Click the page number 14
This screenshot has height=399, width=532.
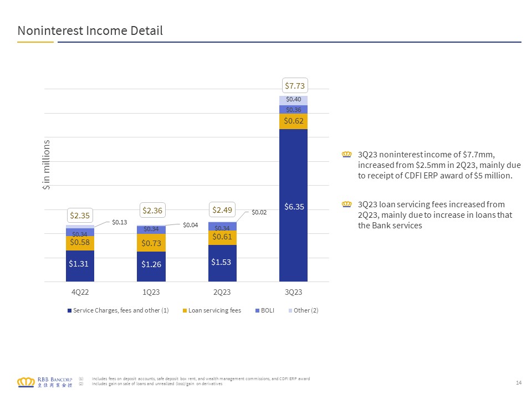[519, 383]
